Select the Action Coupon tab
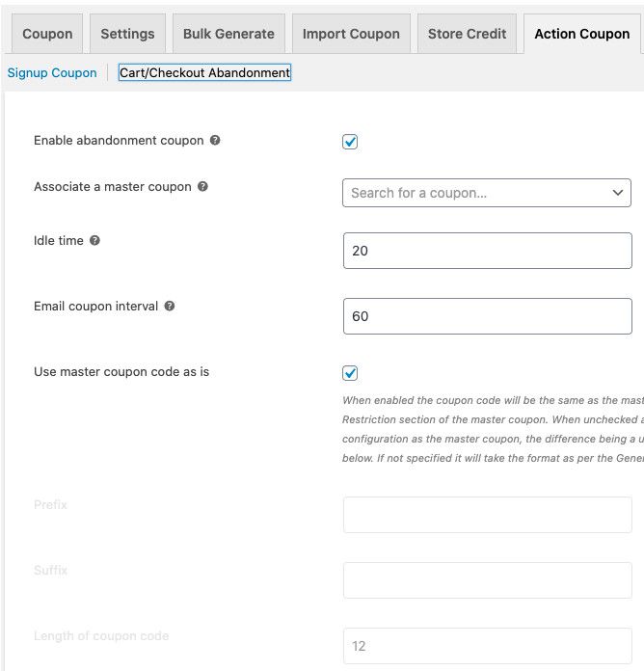This screenshot has height=671, width=644. pos(581,34)
